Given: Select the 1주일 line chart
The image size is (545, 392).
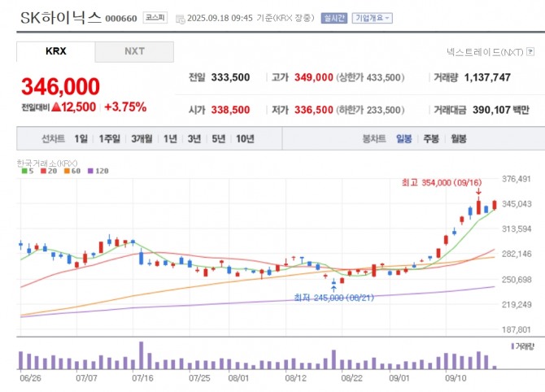Looking at the screenshot, I should tap(110, 139).
